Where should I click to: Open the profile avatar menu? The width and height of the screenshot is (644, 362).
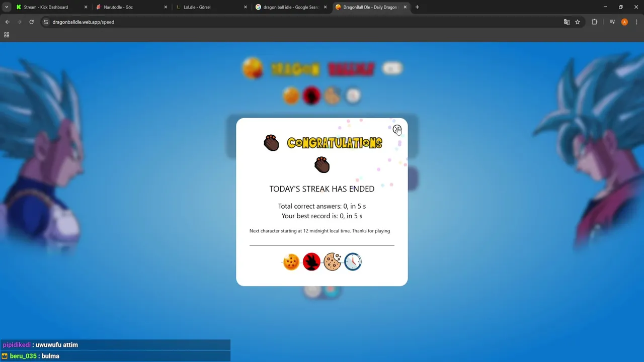[x=624, y=22]
